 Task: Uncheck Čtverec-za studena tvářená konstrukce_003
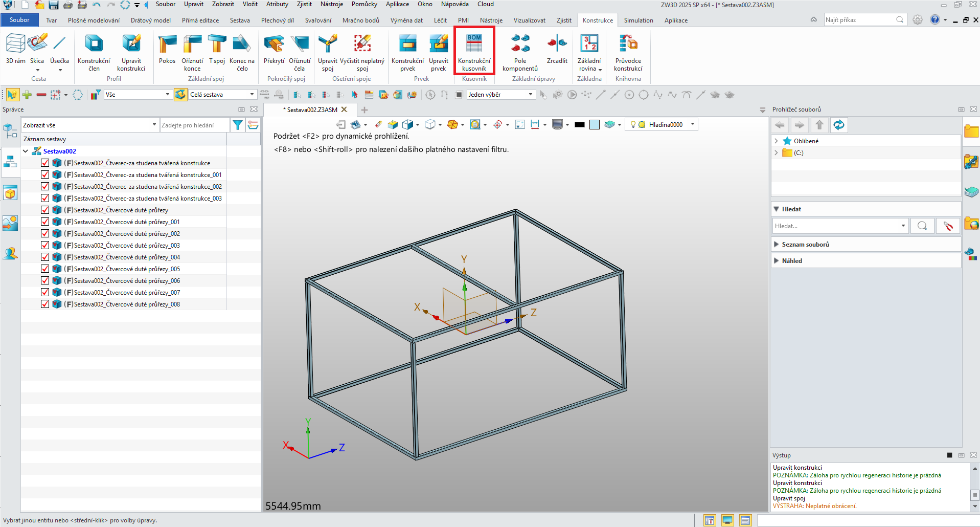coord(45,199)
